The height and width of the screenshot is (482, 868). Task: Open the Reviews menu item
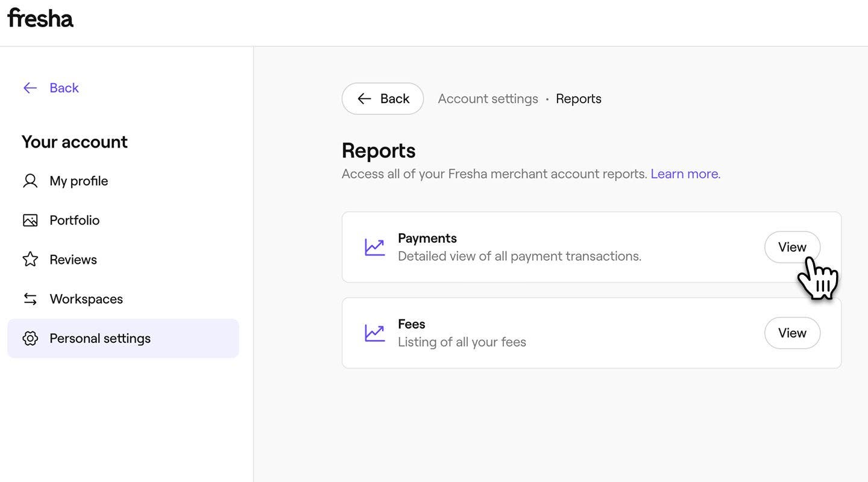click(73, 260)
